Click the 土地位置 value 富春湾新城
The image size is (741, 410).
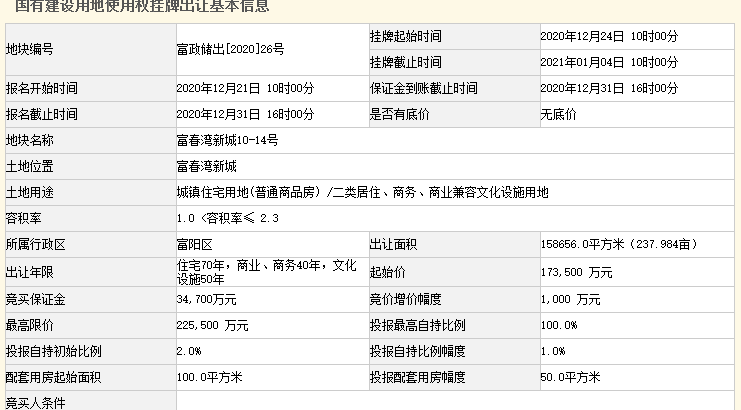point(207,166)
